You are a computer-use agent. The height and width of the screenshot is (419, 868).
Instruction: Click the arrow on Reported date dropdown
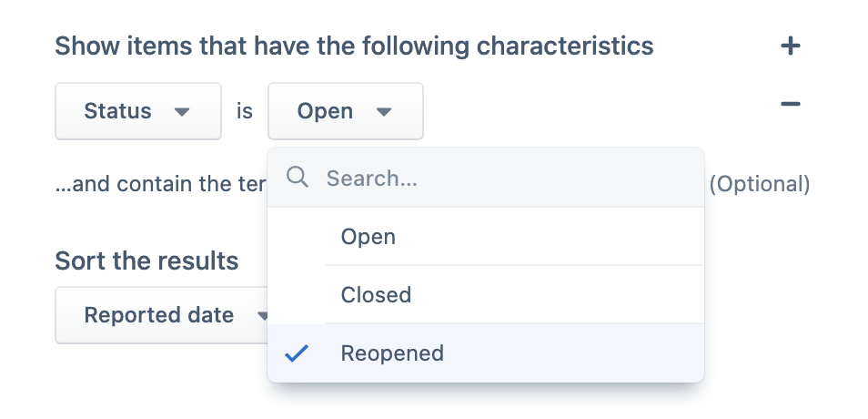point(262,316)
